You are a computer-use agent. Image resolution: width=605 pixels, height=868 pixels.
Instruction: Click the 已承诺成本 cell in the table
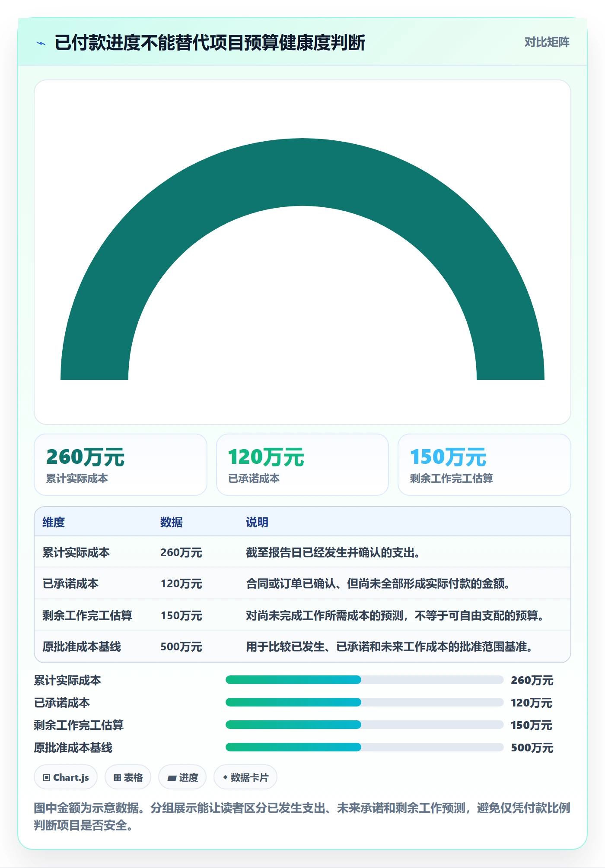click(70, 583)
